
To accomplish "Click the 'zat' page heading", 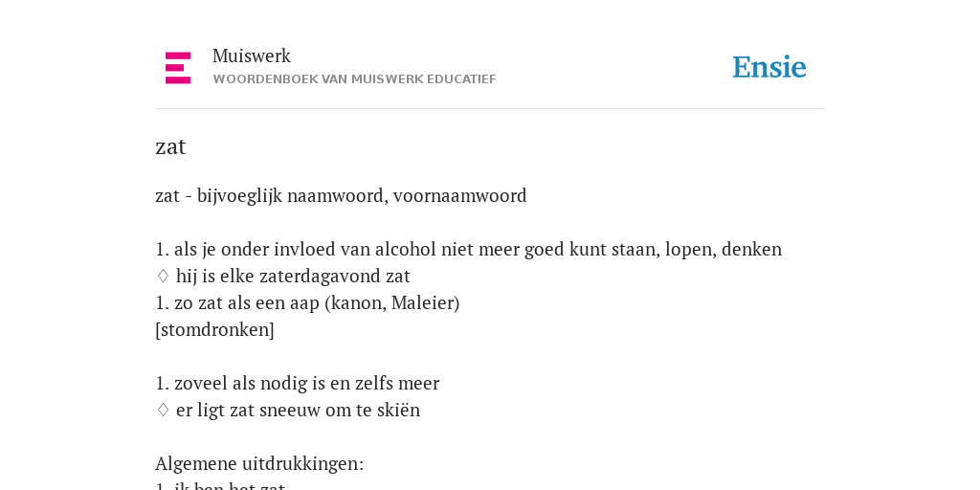I will (170, 146).
